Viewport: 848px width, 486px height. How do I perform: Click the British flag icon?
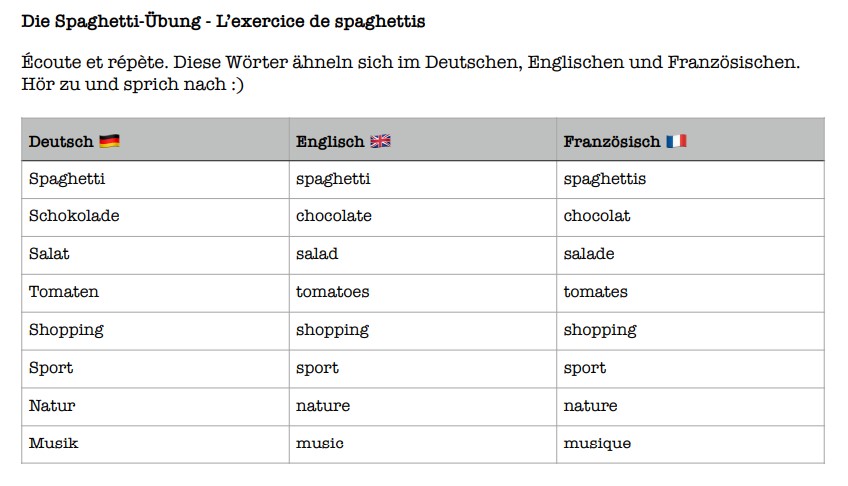click(380, 142)
